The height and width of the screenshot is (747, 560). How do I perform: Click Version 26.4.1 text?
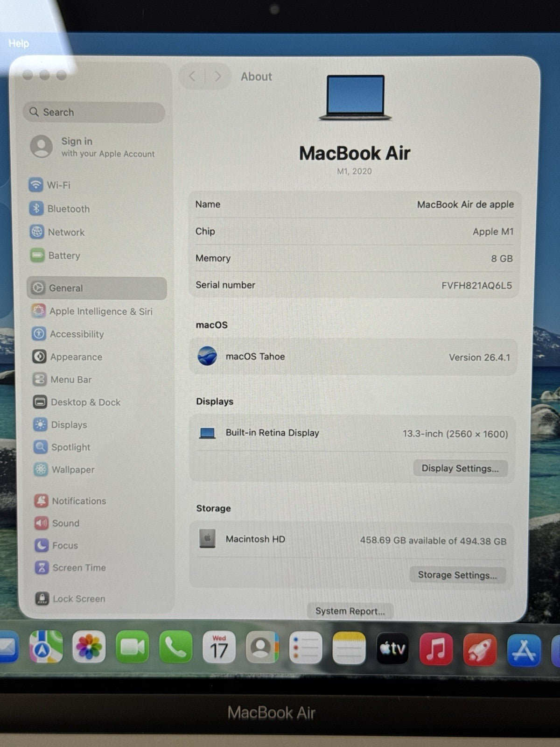coord(479,357)
